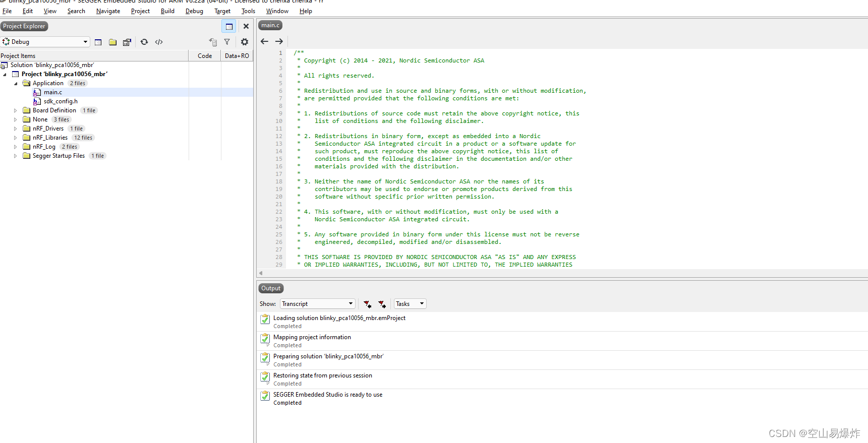The width and height of the screenshot is (868, 443).
Task: Click the funnel filter icon in Project Explorer
Action: click(227, 42)
